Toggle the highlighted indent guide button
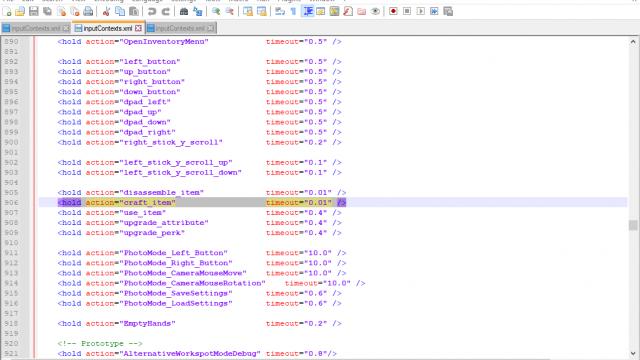The image size is (640, 360). [x=307, y=11]
